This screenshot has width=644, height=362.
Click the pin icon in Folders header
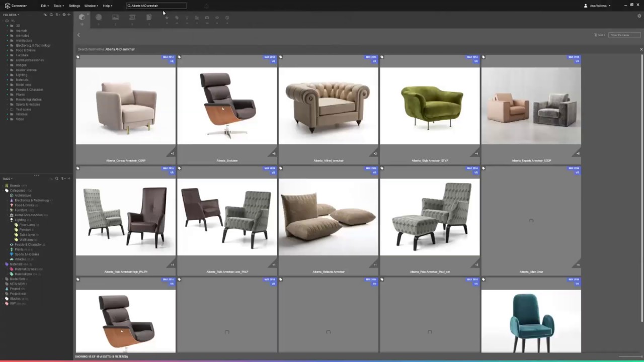coord(45,15)
